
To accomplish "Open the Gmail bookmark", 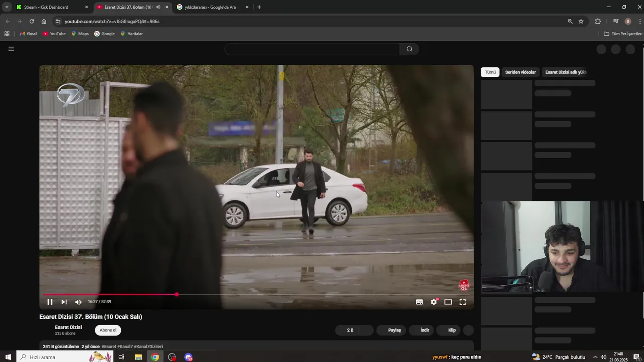I will click(x=29, y=34).
